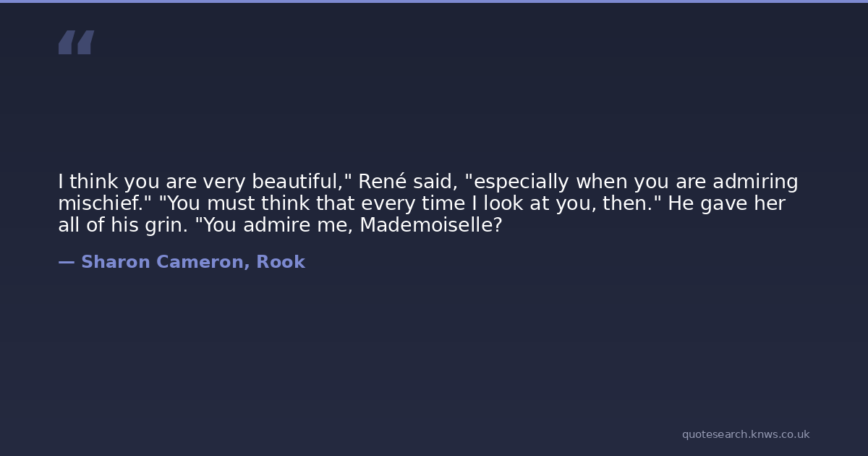Click the large quotation mark icon

point(76,42)
